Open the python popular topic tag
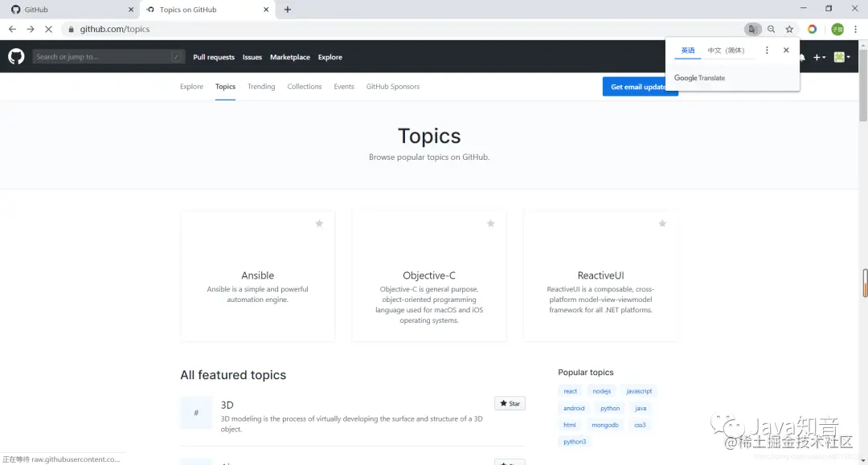The image size is (868, 465). (x=610, y=409)
